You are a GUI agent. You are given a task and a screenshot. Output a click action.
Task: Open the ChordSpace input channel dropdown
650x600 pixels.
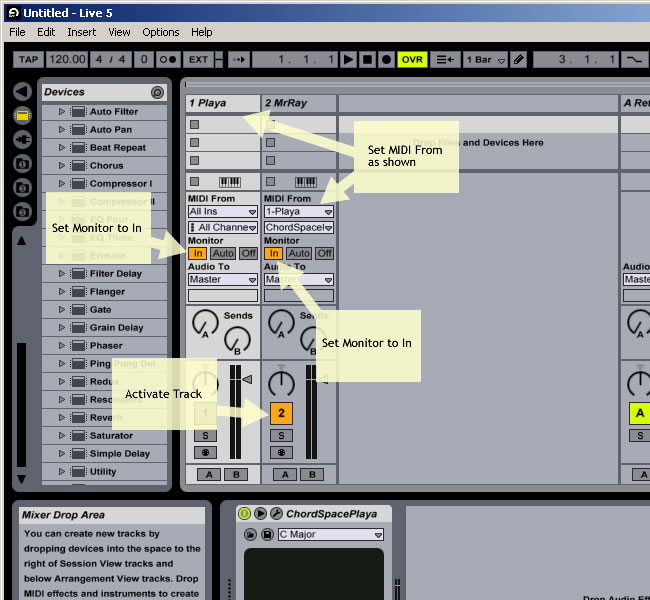click(299, 227)
